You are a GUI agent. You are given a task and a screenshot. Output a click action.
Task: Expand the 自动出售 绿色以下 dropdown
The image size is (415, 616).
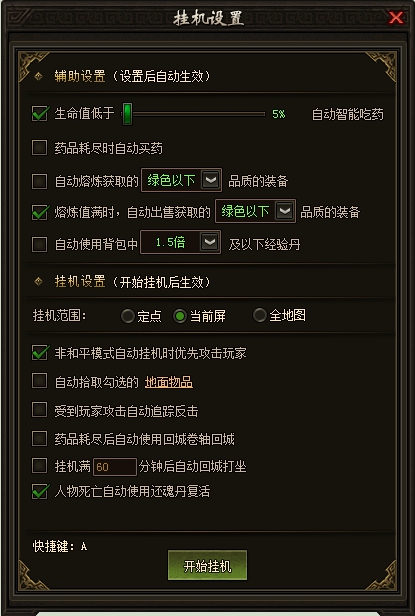(x=285, y=211)
